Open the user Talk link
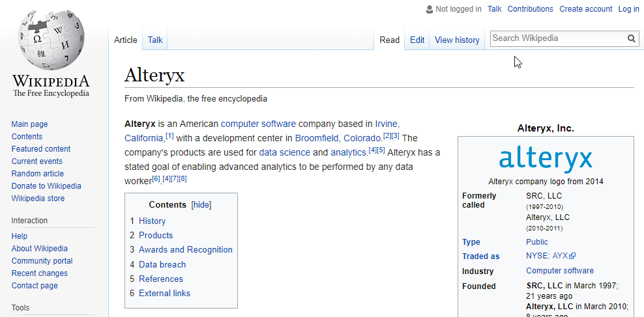Viewport: 644px width, 317px height. tap(495, 9)
